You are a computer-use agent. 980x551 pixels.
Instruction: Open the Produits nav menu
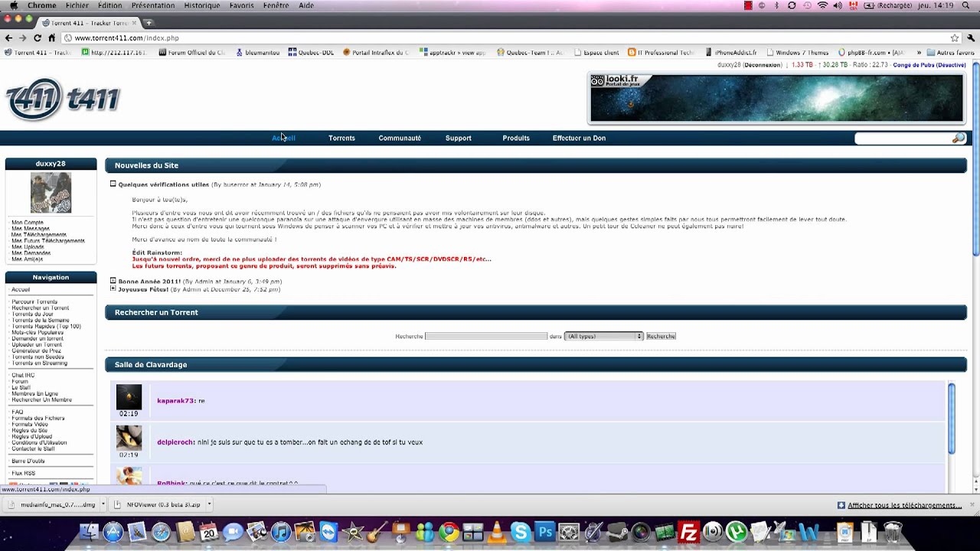click(516, 138)
